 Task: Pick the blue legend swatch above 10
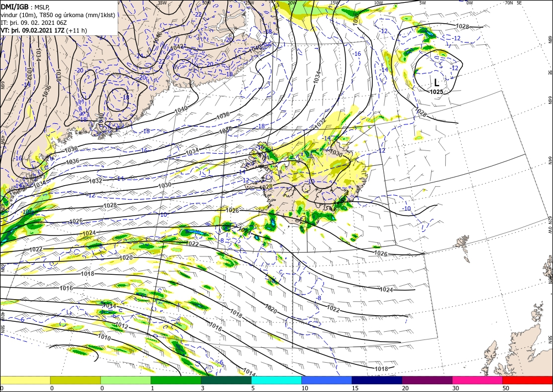pos(327,380)
